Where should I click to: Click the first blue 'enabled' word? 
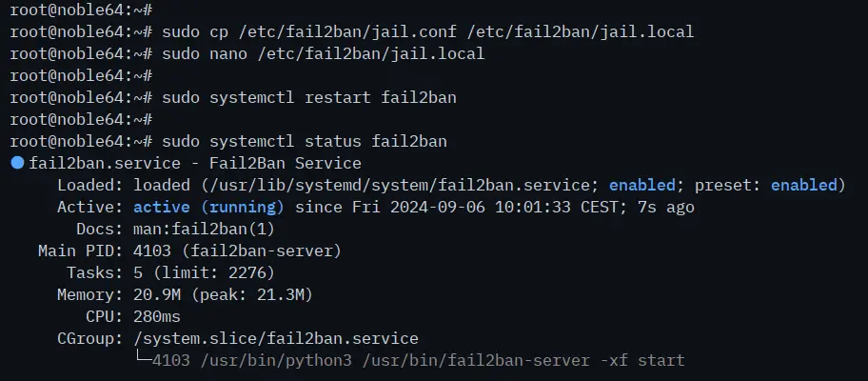click(x=642, y=185)
